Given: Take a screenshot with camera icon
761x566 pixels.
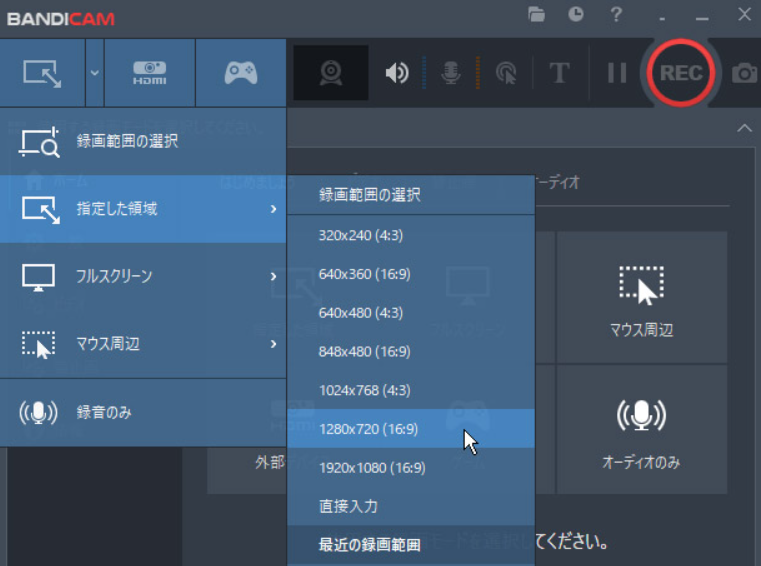Looking at the screenshot, I should pos(744,73).
